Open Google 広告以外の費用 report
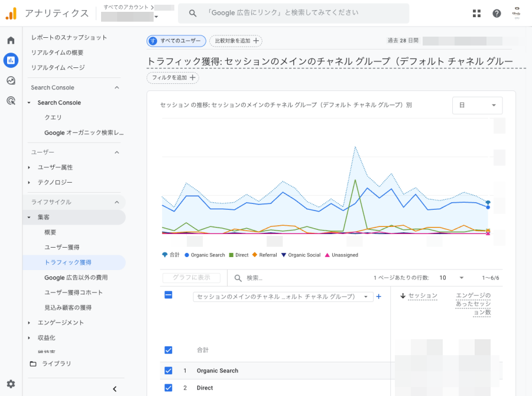 tap(76, 278)
